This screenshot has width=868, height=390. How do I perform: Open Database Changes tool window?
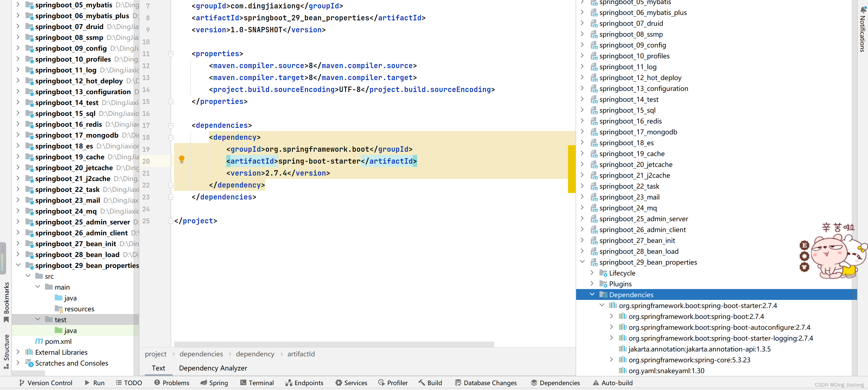pos(486,383)
